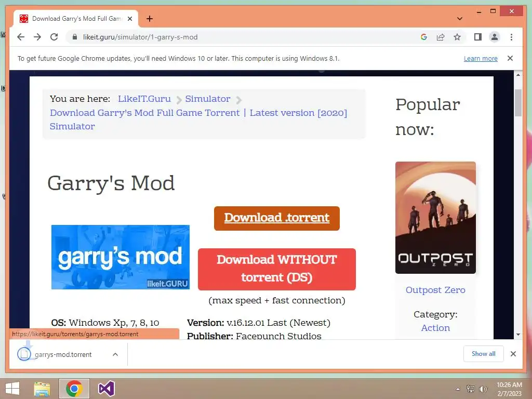
Task: Click the 'OS: Windows Xp, 7, 8, 10' text
Action: coord(105,323)
